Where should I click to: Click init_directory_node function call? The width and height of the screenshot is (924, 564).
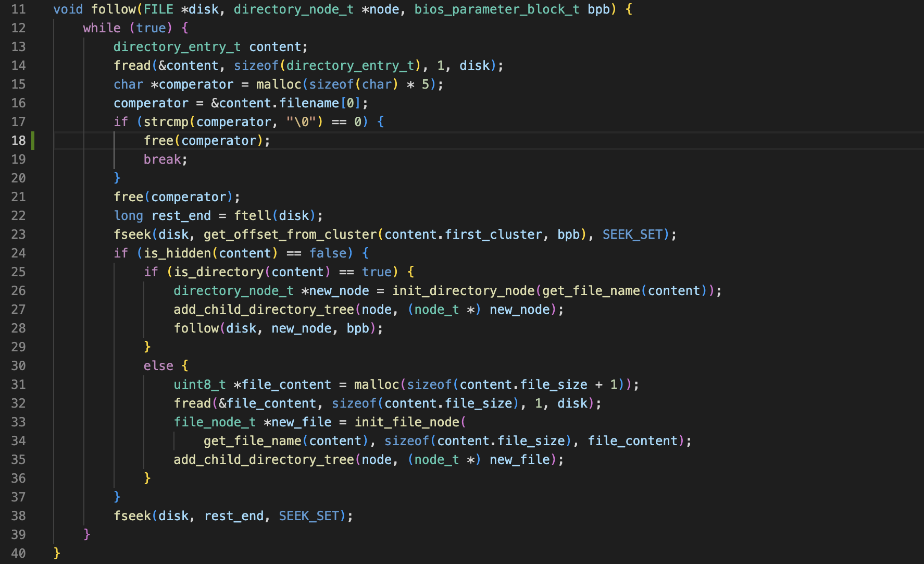click(464, 291)
